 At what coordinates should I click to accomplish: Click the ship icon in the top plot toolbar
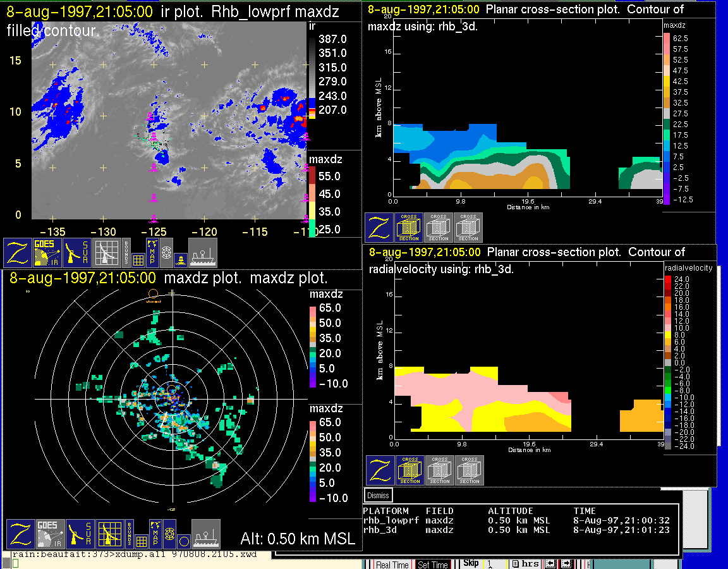(x=203, y=252)
